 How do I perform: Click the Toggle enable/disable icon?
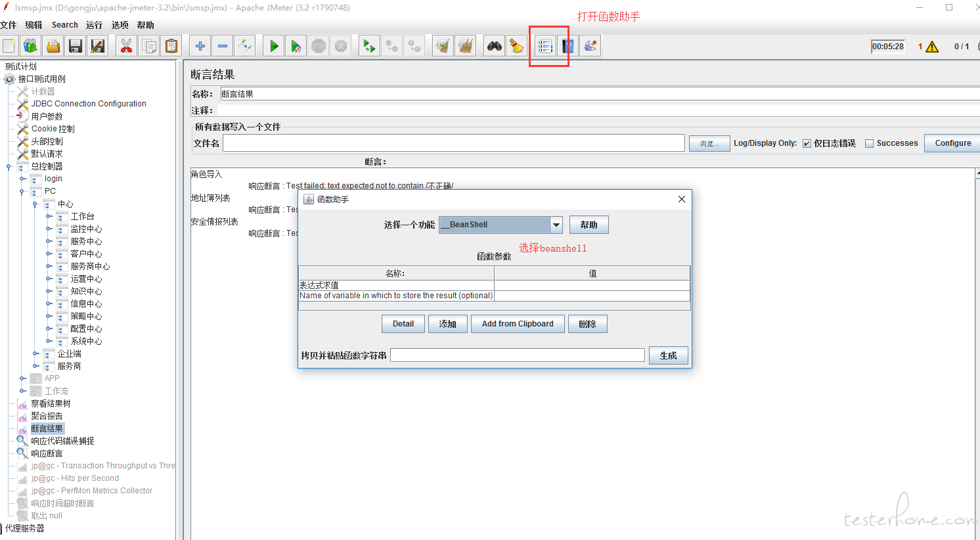tap(245, 46)
